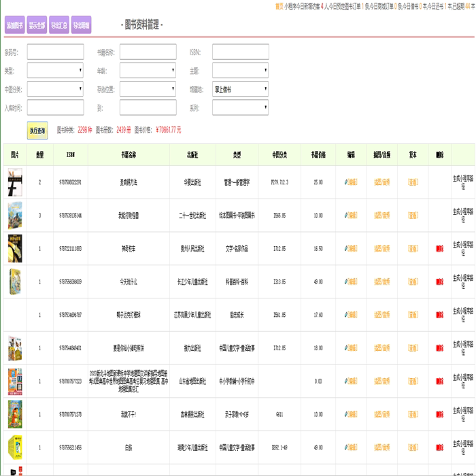Open cover thumbnail of 我就不干! book
The image size is (476, 476).
[15, 414]
